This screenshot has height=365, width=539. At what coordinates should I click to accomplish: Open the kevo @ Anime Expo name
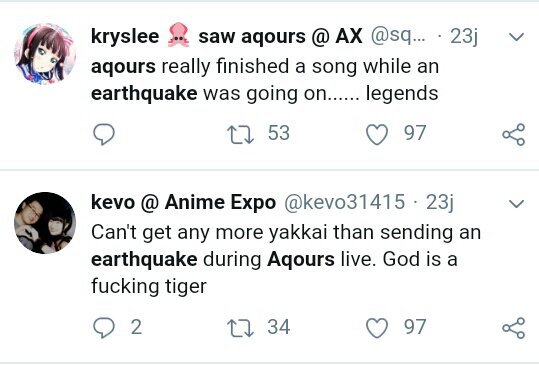coord(183,202)
